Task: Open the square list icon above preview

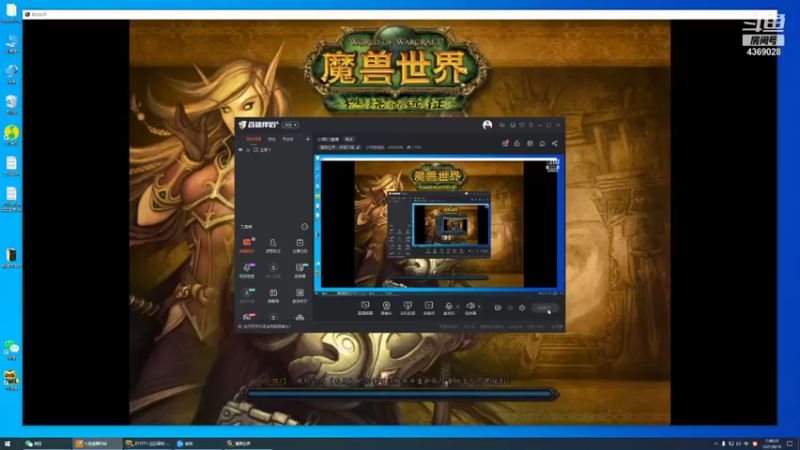Action: [x=530, y=143]
